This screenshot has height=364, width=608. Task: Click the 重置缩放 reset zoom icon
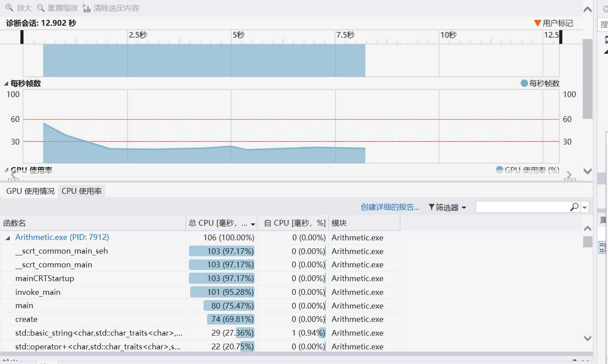point(41,8)
